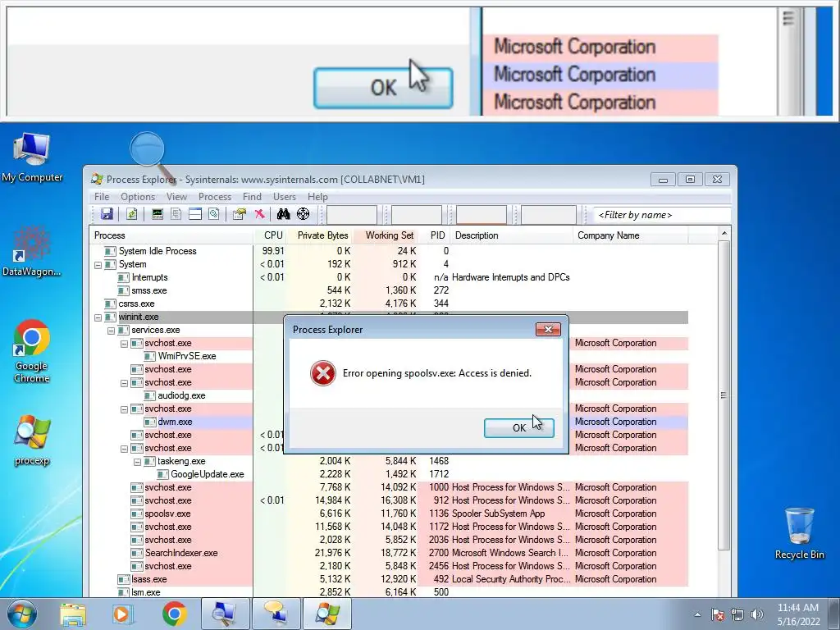Select the SearchIndexer.exe process row
Image resolution: width=840 pixels, height=630 pixels.
click(x=390, y=553)
